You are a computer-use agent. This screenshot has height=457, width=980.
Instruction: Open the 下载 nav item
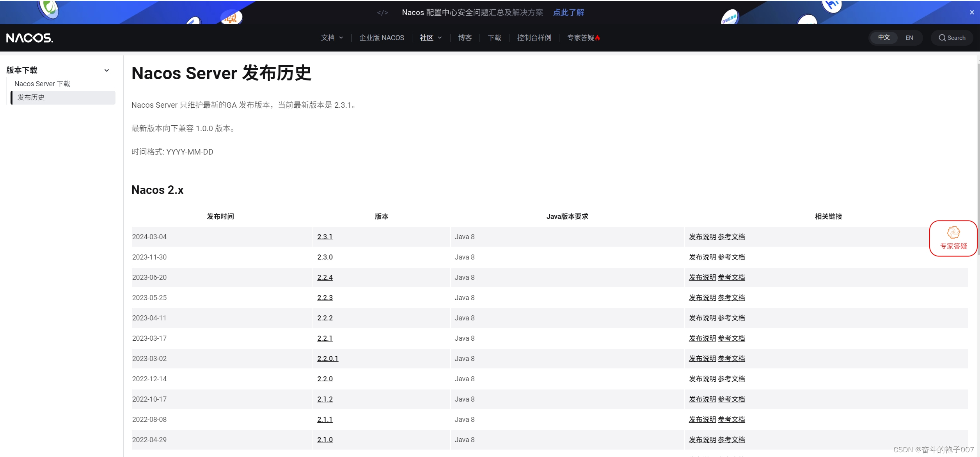pyautogui.click(x=494, y=38)
